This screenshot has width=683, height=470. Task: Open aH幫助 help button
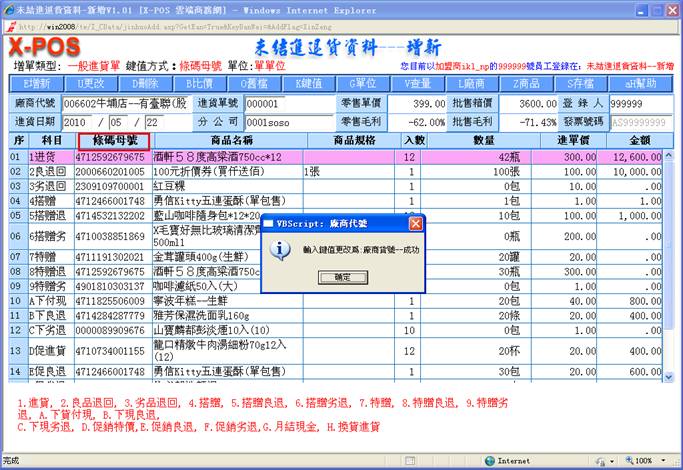[x=637, y=83]
